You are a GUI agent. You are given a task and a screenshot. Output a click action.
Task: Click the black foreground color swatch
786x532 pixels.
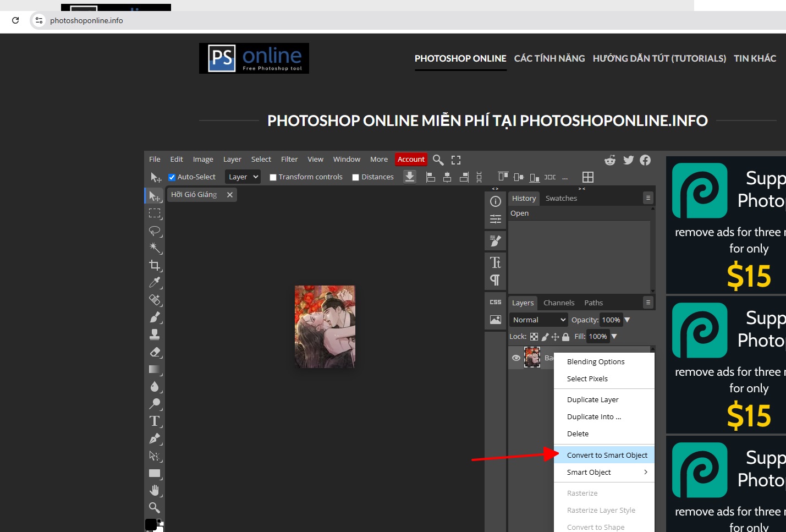click(x=151, y=524)
